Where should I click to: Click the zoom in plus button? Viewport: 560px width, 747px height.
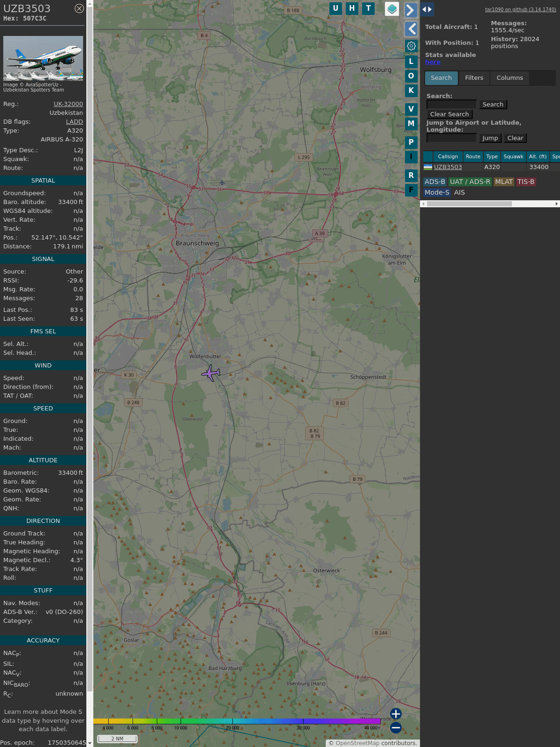[x=396, y=714]
